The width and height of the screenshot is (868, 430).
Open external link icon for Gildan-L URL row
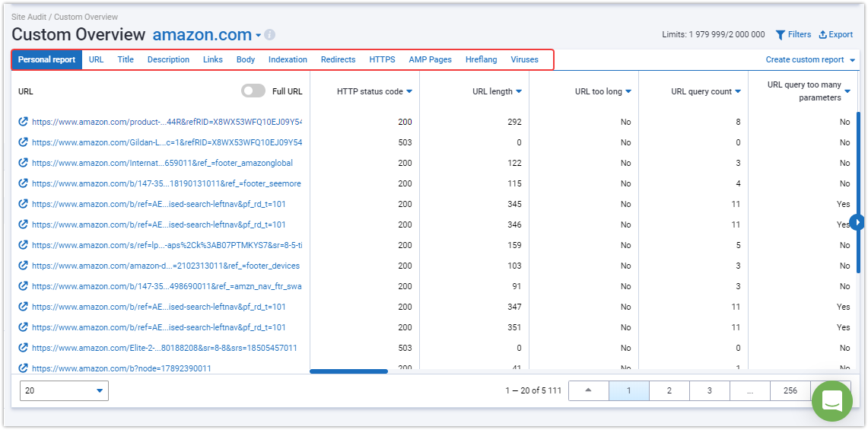pyautogui.click(x=24, y=142)
